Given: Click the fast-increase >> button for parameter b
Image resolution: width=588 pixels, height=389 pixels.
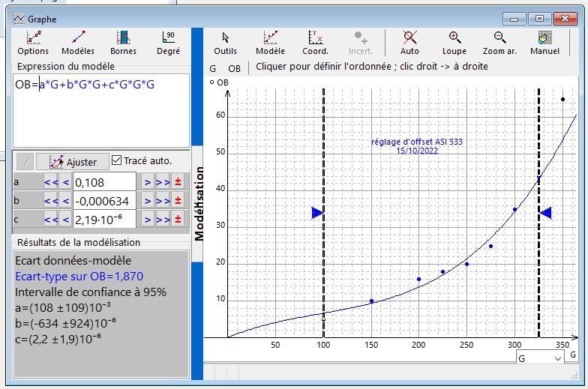Looking at the screenshot, I should click(163, 200).
